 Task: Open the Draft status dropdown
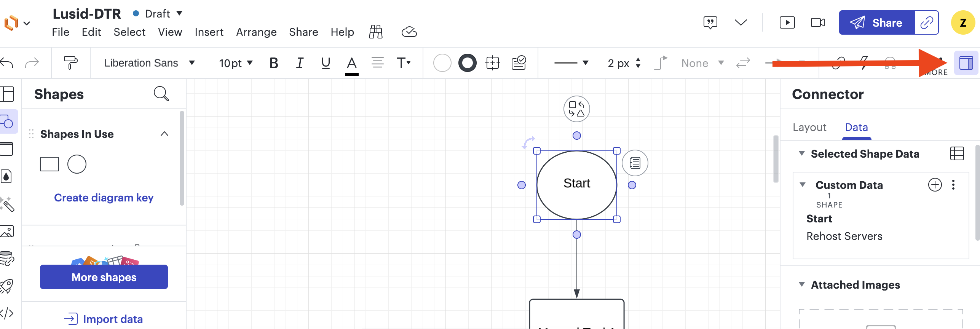click(x=157, y=14)
